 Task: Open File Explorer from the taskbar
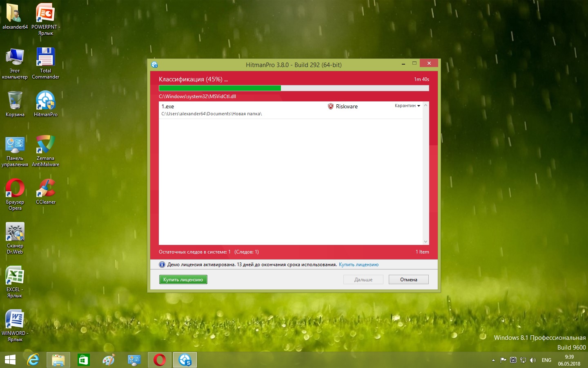pyautogui.click(x=58, y=360)
